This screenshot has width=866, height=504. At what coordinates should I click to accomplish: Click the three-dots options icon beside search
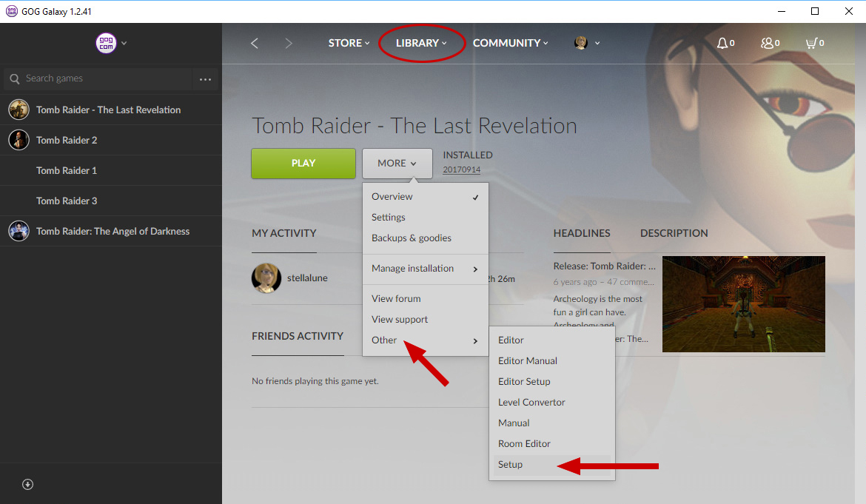(x=206, y=79)
